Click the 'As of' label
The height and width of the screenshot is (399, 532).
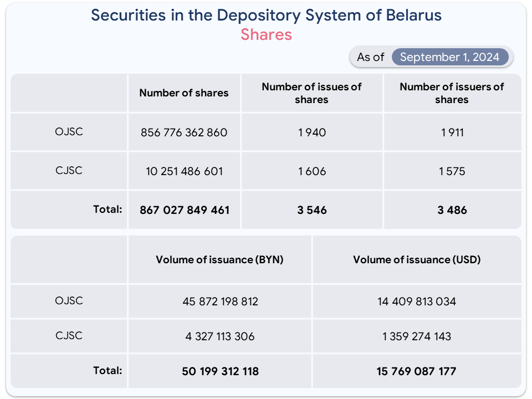click(x=371, y=57)
